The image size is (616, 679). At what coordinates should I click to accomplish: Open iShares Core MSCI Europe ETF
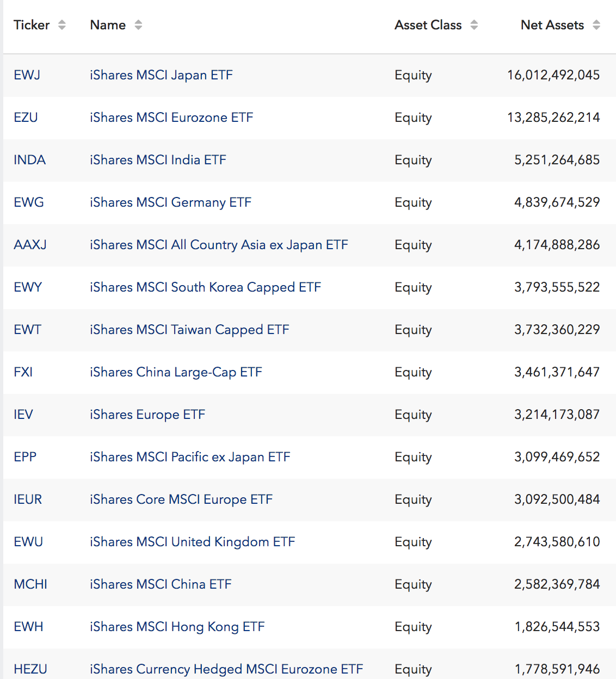181,499
